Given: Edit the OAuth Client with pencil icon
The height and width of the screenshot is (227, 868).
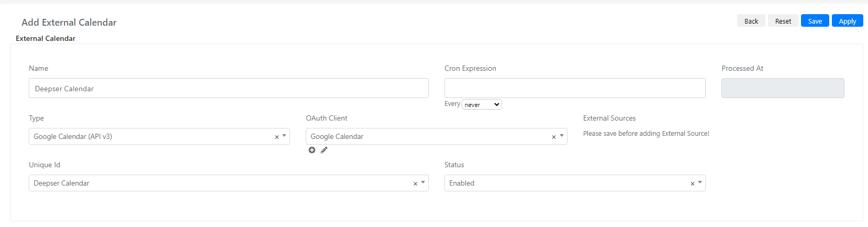Looking at the screenshot, I should click(324, 150).
